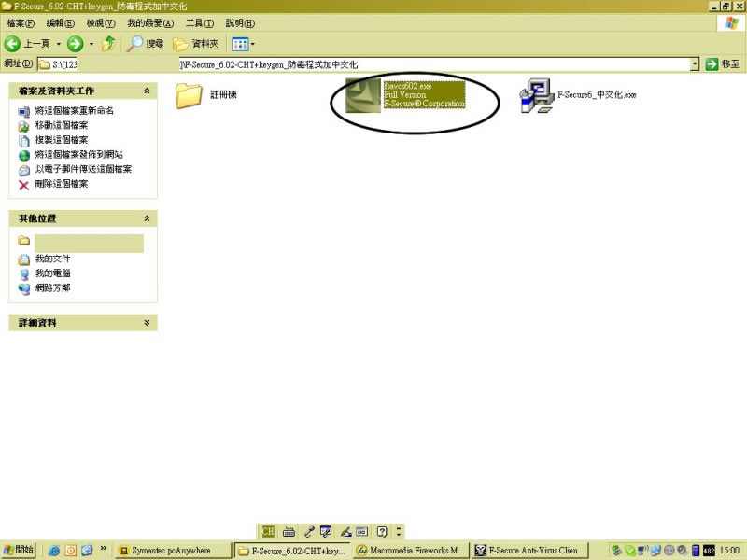Toggle the 資料夾 folders pane
The image size is (747, 560).
[x=196, y=44]
